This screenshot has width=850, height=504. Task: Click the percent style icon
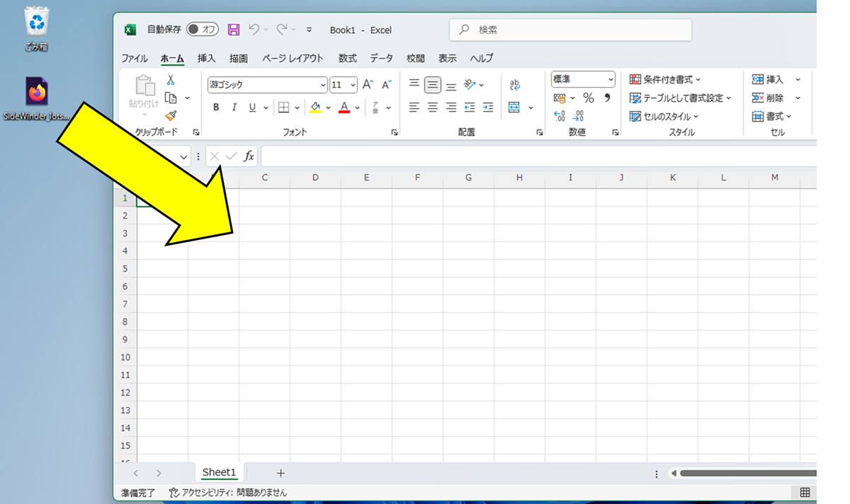tap(589, 98)
